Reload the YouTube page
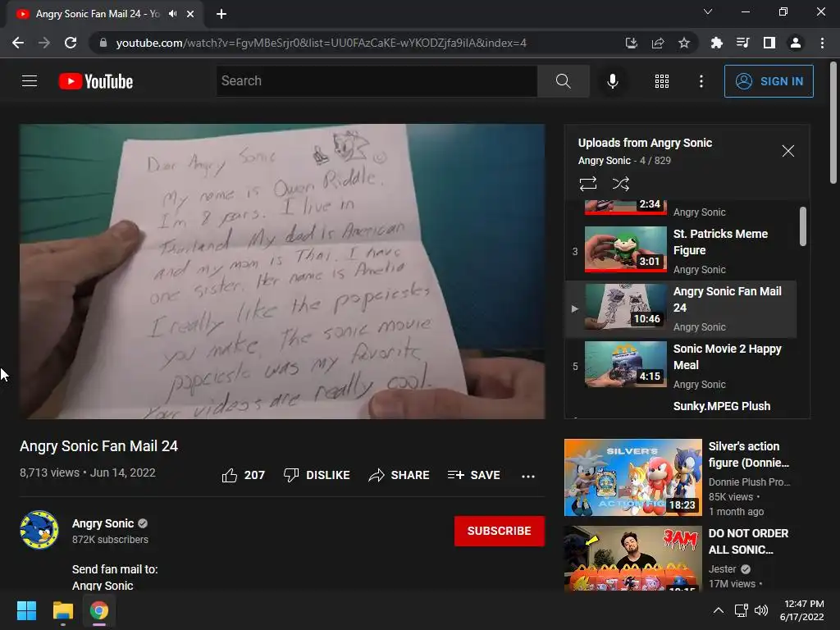 point(71,43)
